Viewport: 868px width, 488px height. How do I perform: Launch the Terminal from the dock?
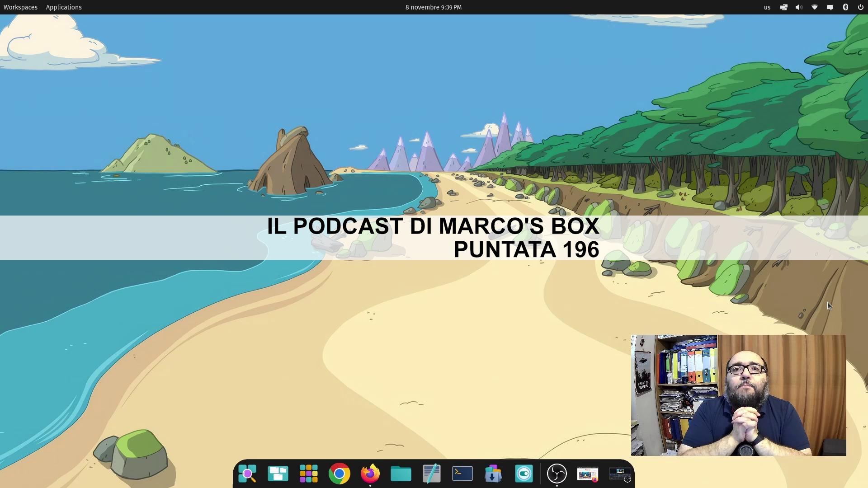tap(462, 474)
